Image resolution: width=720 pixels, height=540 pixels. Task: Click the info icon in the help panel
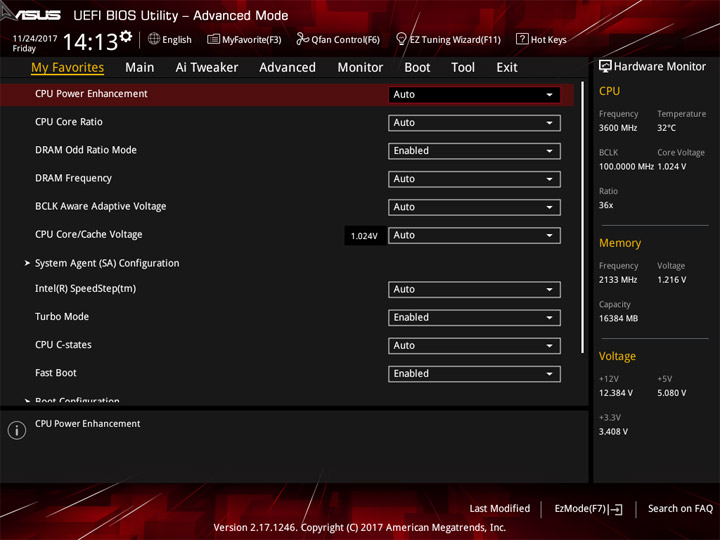17,430
